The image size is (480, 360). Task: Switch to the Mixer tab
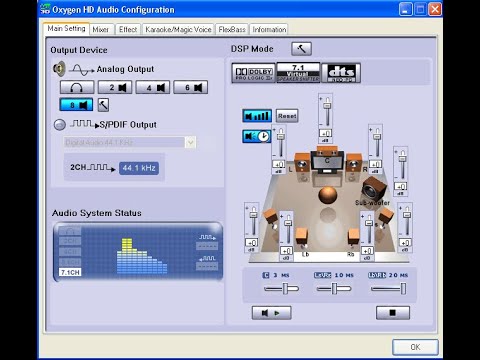(x=101, y=30)
